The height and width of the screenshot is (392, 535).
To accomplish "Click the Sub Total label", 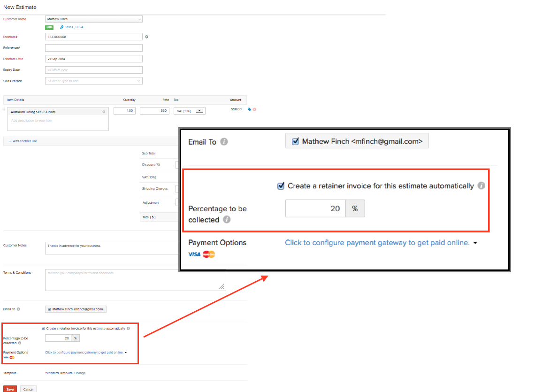I will click(x=149, y=154).
